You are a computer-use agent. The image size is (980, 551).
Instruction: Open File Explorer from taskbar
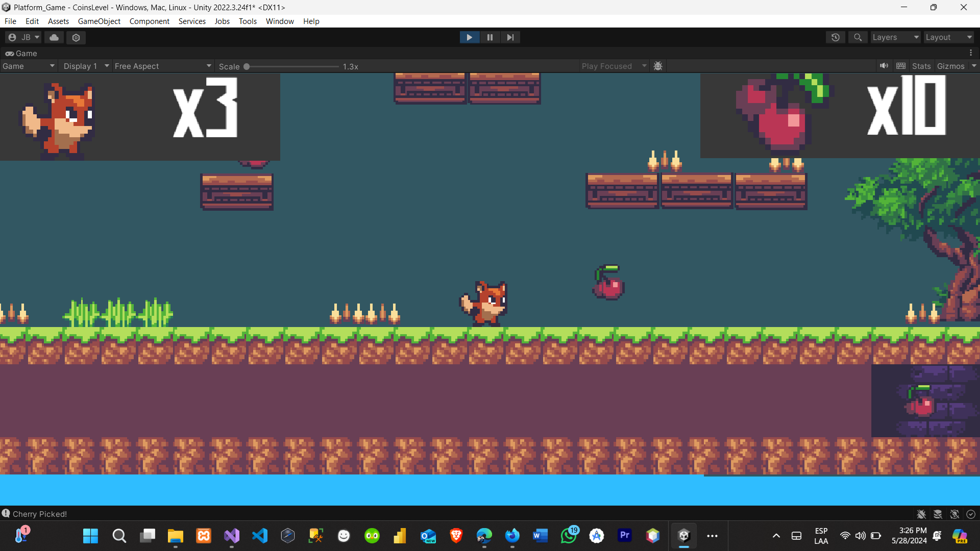pyautogui.click(x=176, y=536)
